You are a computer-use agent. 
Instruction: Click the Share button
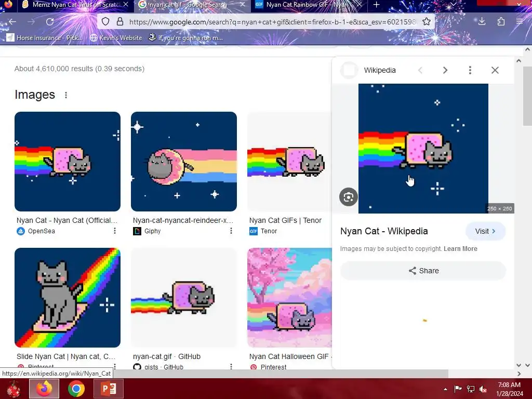coord(423,270)
